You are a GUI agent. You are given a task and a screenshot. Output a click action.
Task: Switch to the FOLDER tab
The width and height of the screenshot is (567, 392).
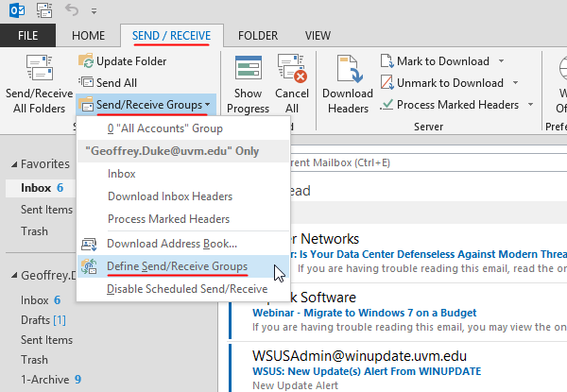(x=258, y=35)
